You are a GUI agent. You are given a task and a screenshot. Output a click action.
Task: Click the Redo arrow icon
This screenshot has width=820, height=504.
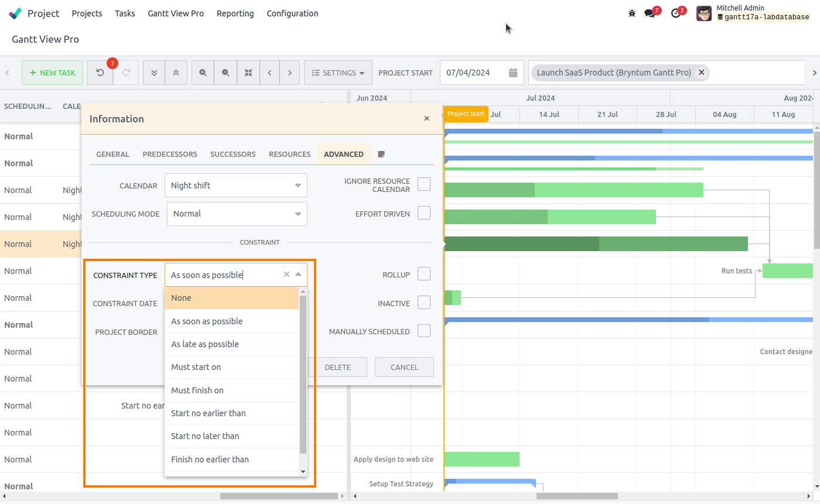127,73
